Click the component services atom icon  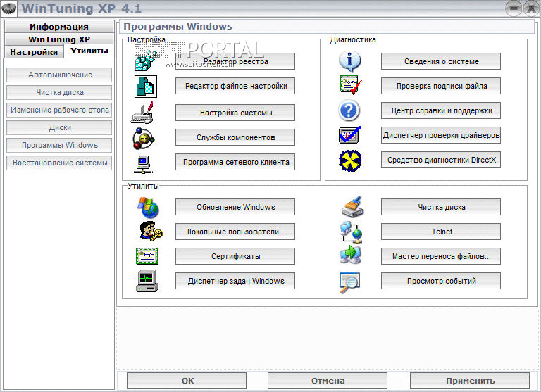[x=144, y=139]
